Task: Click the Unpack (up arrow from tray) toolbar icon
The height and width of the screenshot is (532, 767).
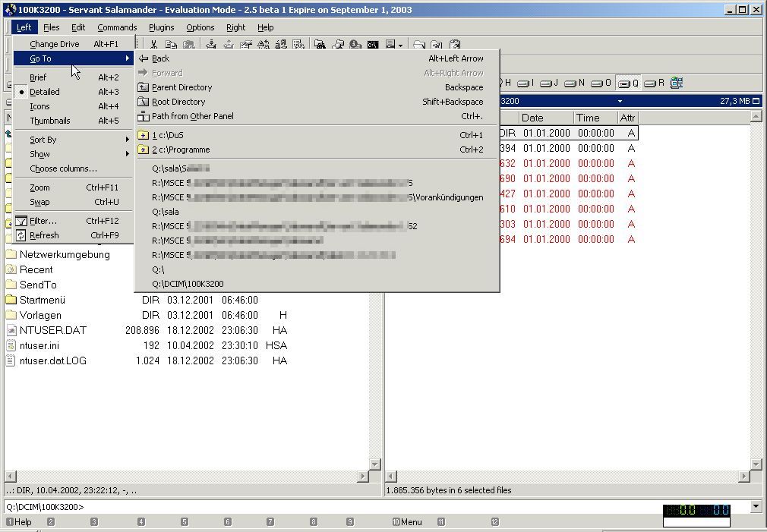Action: [229, 45]
